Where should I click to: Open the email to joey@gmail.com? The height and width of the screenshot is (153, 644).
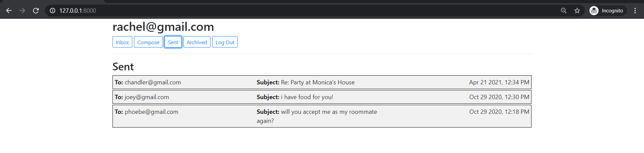tap(322, 97)
